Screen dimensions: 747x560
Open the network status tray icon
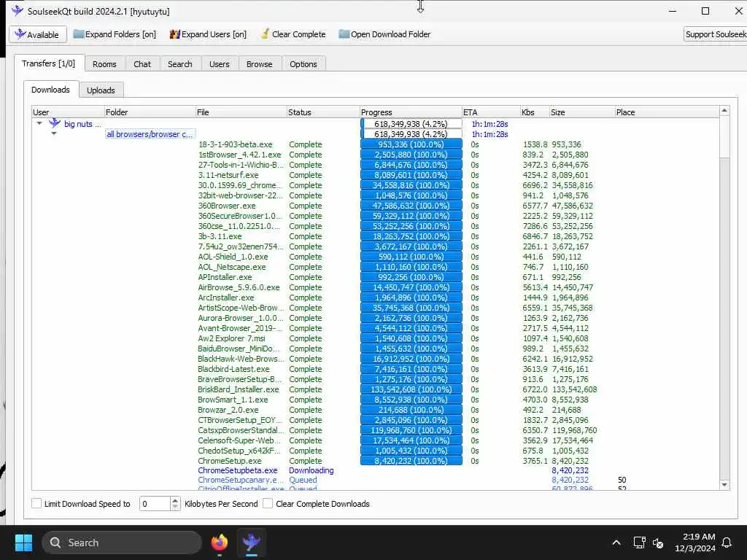pyautogui.click(x=639, y=542)
